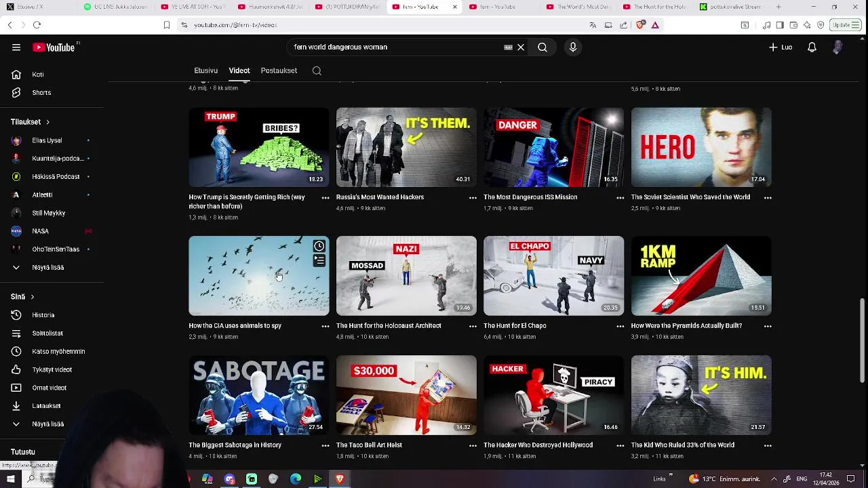
Task: Switch to the Etusivu channel tab
Action: click(x=205, y=70)
